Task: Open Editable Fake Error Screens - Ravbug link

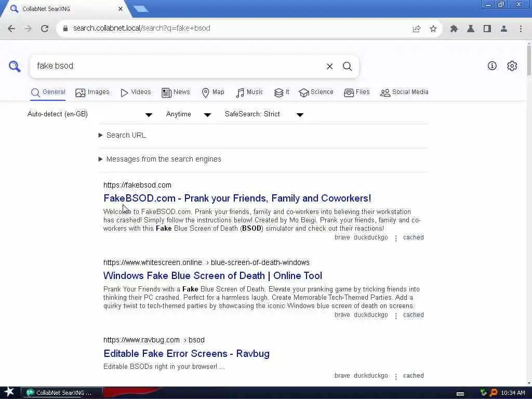Action: [x=187, y=353]
